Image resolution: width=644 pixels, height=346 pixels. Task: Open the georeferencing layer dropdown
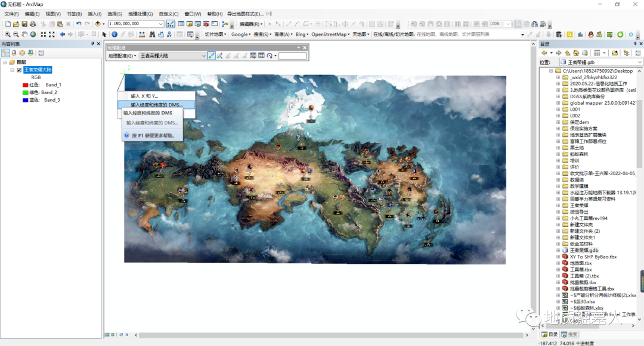pyautogui.click(x=204, y=56)
